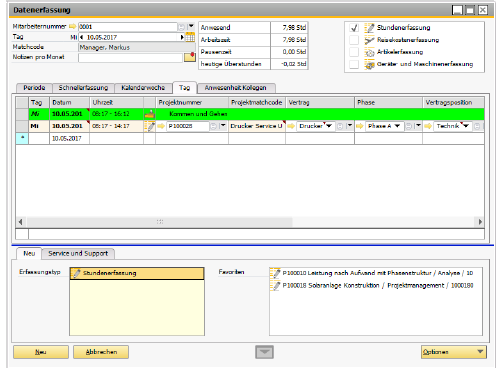Enable the Geräte- und Maschinenerfassung checkbox
The height and width of the screenshot is (368, 502).
click(354, 64)
